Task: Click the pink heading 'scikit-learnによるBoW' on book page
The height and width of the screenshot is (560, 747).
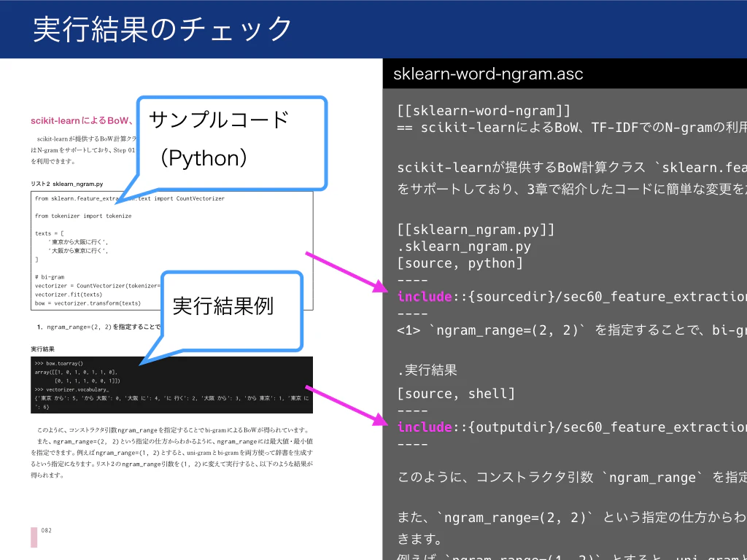Action: [x=82, y=120]
